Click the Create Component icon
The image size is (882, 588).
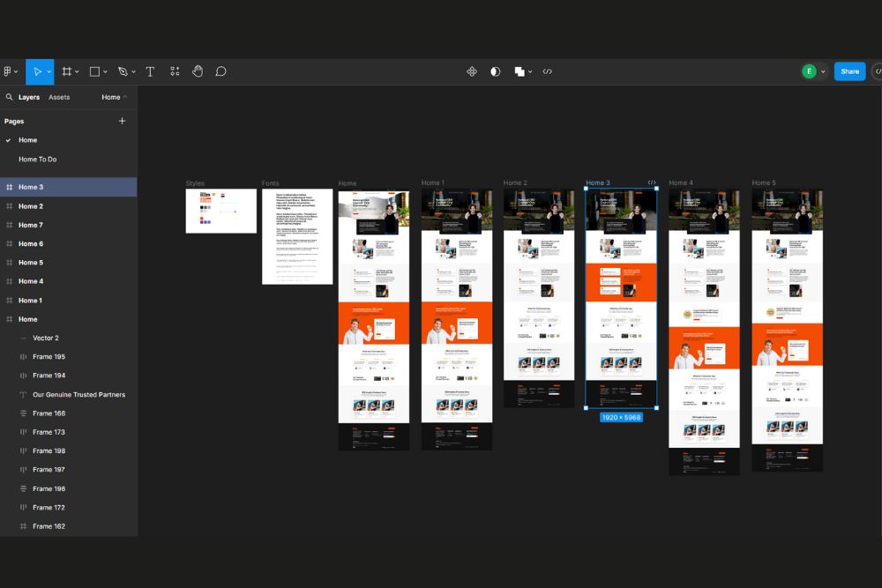tap(472, 71)
